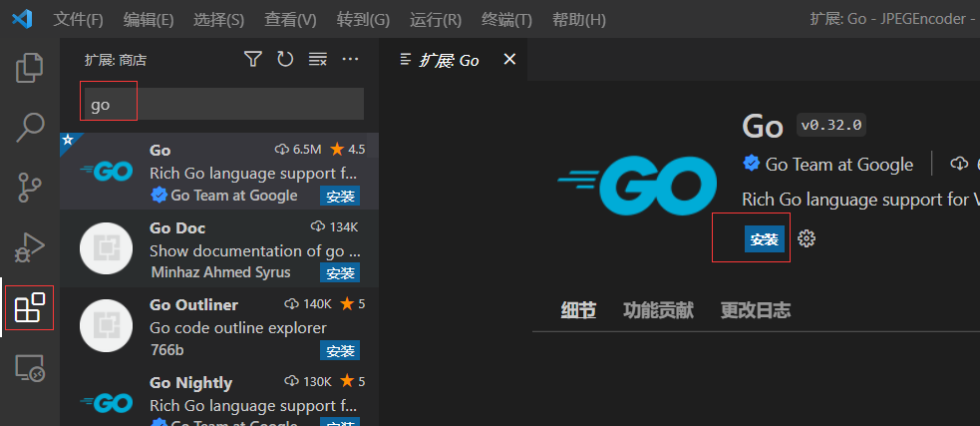Click Go Outliner 140K download count
The width and height of the screenshot is (980, 426).
click(x=308, y=304)
